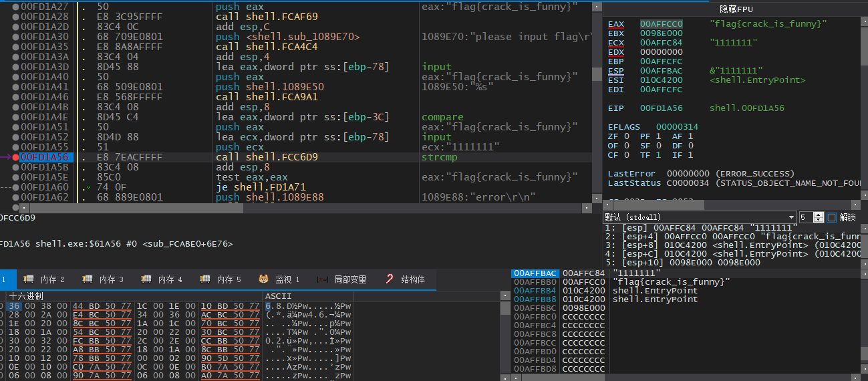
Task: Increase the argument count spinner
Action: coord(819,215)
